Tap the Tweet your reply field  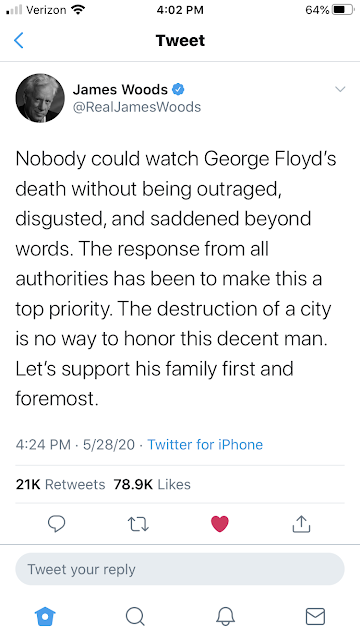click(x=180, y=569)
